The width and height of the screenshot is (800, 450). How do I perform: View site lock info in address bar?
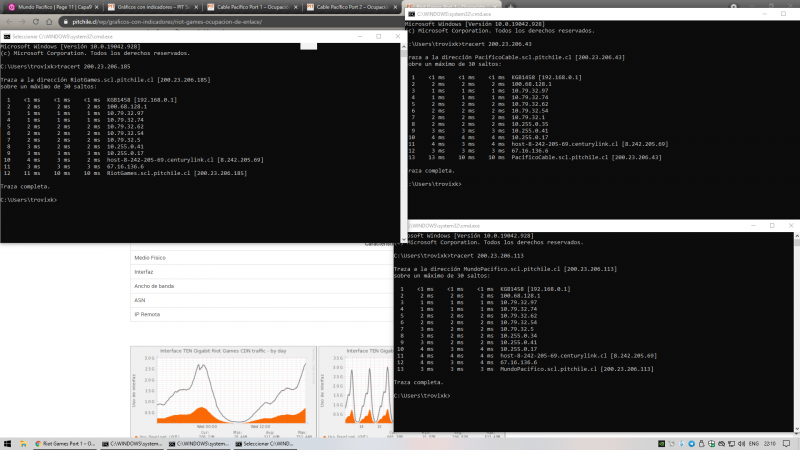65,22
